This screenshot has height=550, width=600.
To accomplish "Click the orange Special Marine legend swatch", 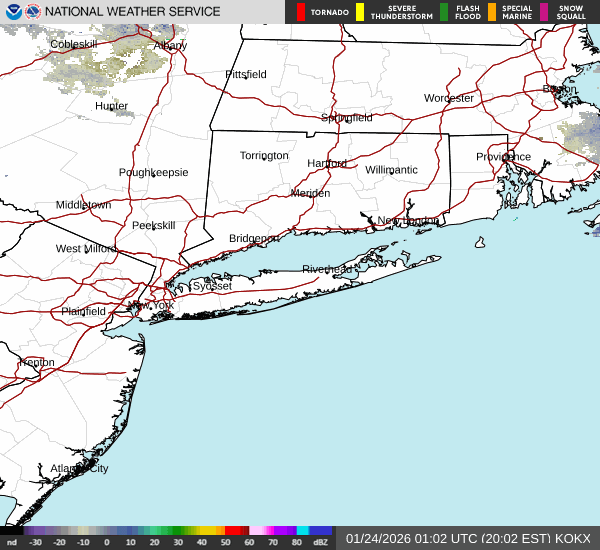I will pos(492,12).
